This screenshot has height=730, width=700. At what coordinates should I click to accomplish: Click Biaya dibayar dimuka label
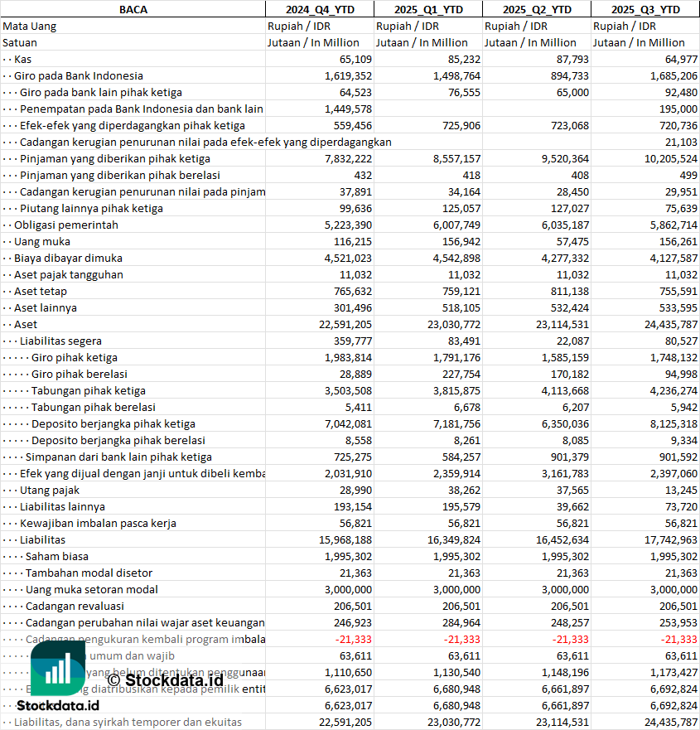(69, 258)
